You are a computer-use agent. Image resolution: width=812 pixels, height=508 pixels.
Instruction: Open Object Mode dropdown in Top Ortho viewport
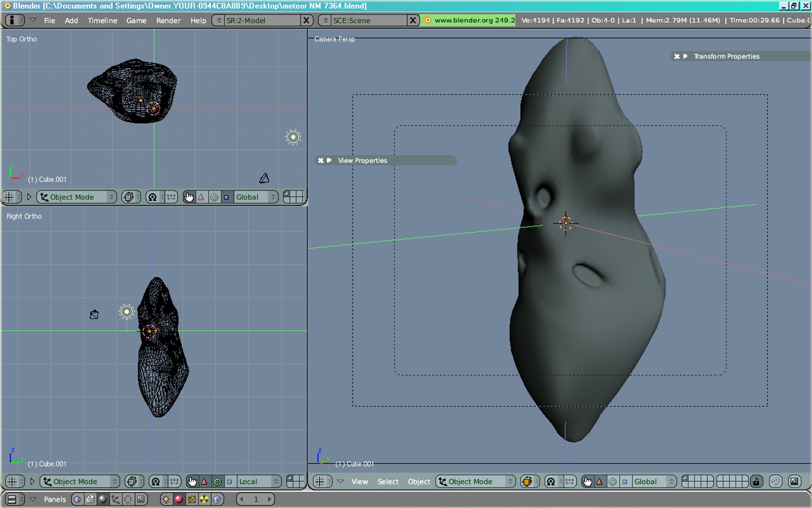pos(77,197)
